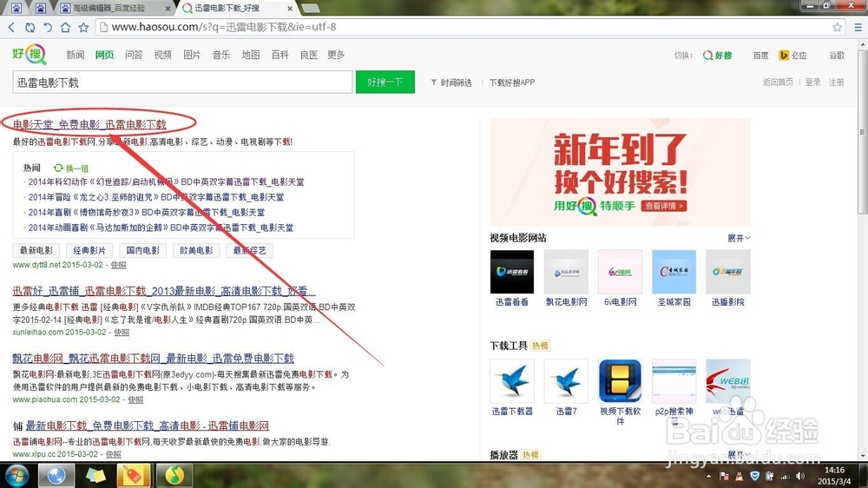868x488 pixels.
Task: Click the 换一组 refresh icon
Action: tap(58, 168)
